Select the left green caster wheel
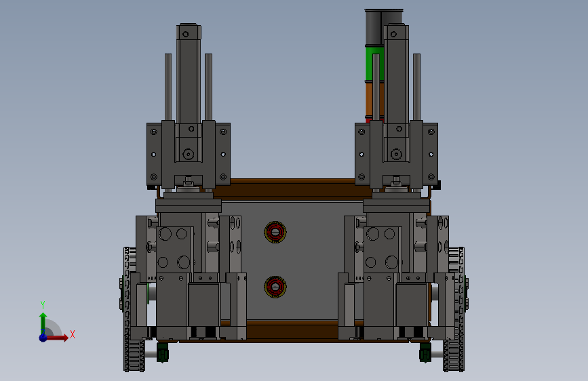The height and width of the screenshot is (381, 588). pyautogui.click(x=162, y=352)
